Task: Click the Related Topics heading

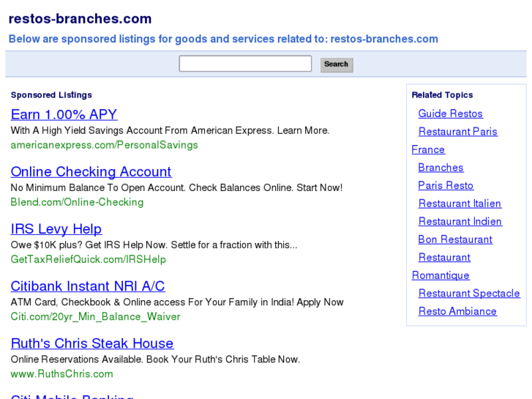Action: pos(442,95)
